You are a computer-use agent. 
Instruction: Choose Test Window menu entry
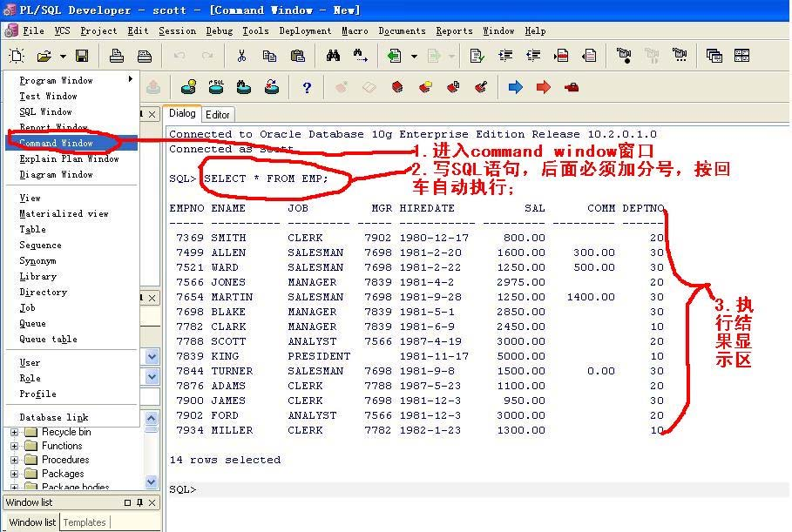pyautogui.click(x=71, y=96)
